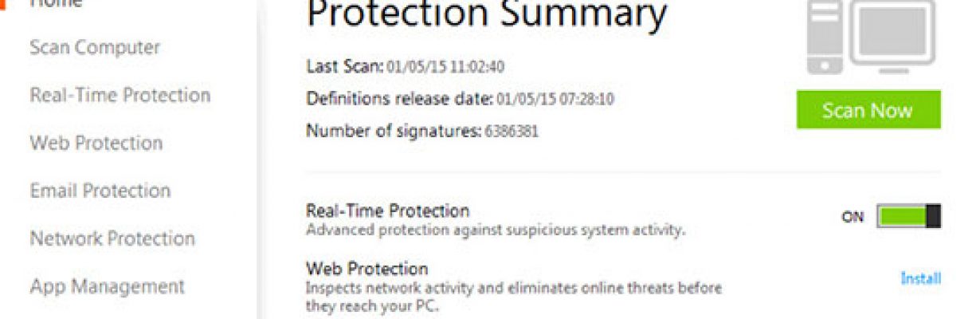Open the Home section in sidebar

[56, 3]
